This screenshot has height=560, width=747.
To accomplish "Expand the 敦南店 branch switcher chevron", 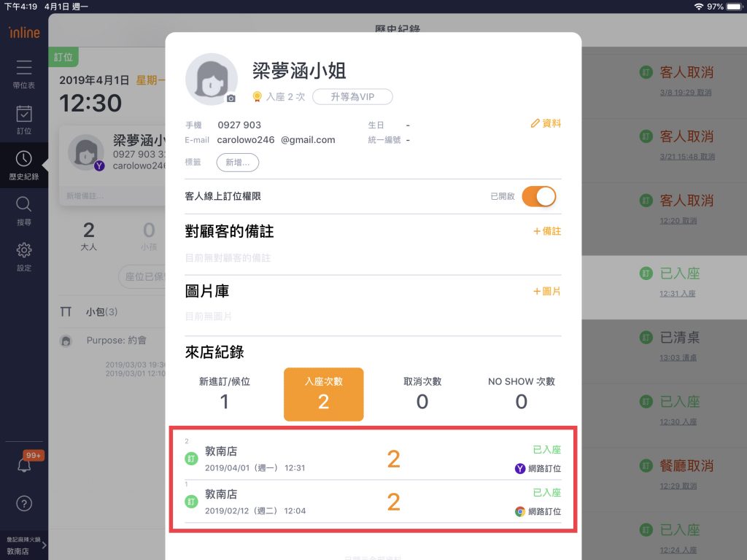I will 44,545.
